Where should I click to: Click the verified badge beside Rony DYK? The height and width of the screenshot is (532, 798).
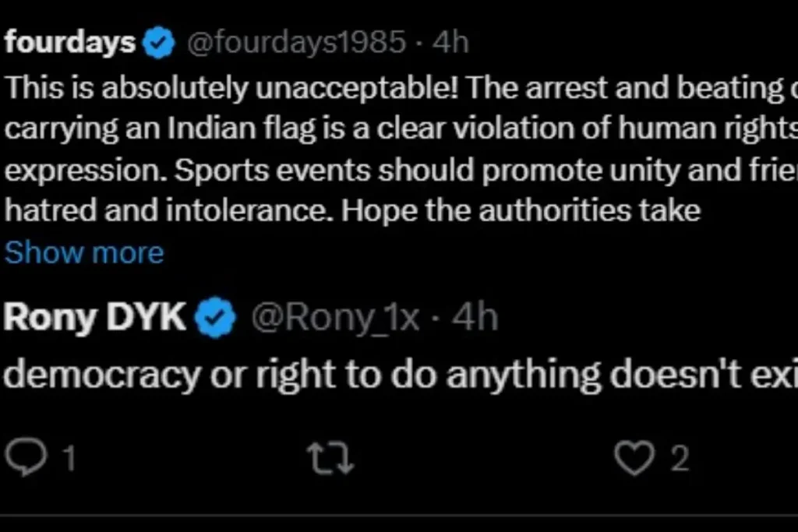[x=216, y=317]
